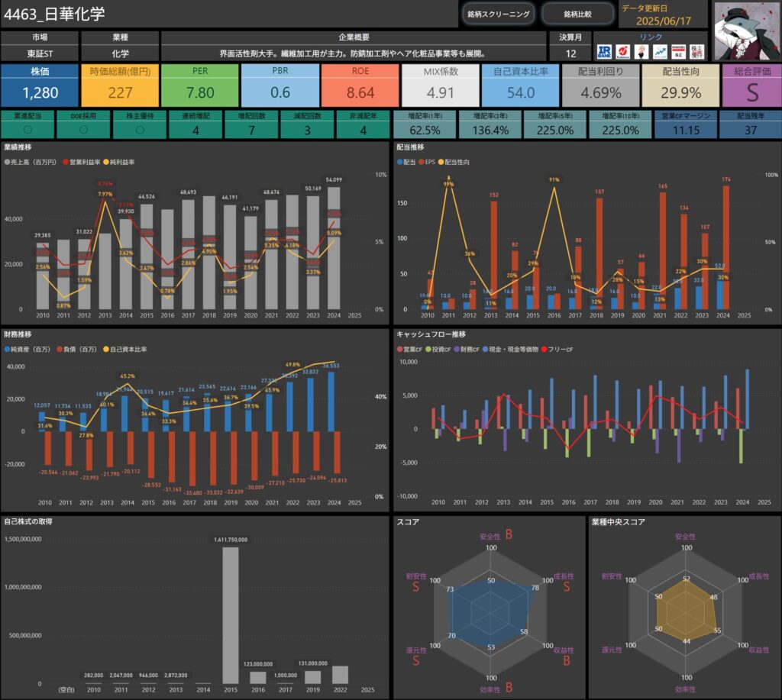Click the 配当利回り card showing 4.69%
The image size is (782, 700).
(x=601, y=85)
